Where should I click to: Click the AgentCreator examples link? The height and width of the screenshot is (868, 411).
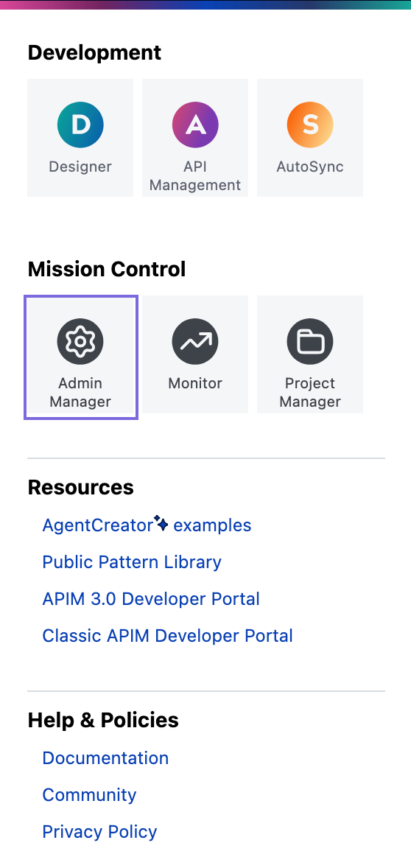[x=147, y=525]
